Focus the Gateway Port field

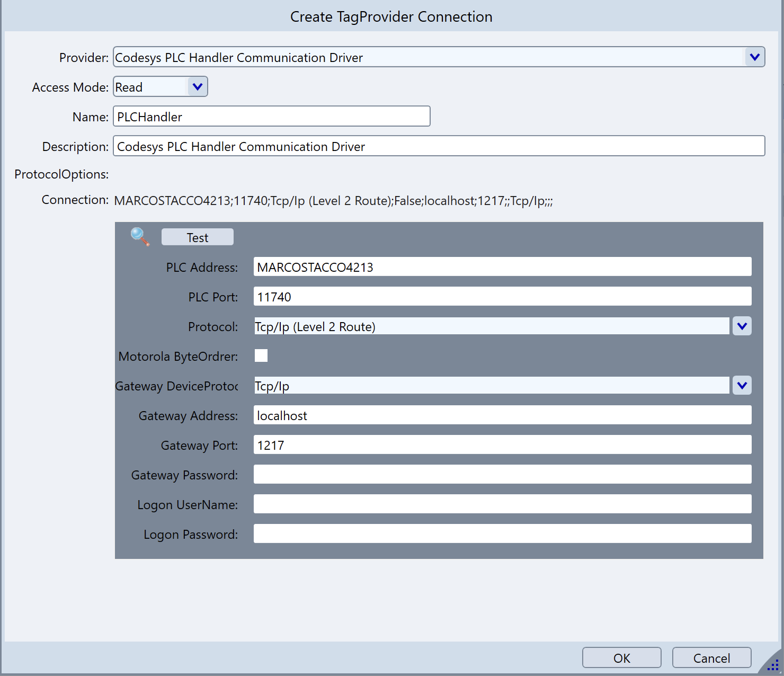[502, 445]
